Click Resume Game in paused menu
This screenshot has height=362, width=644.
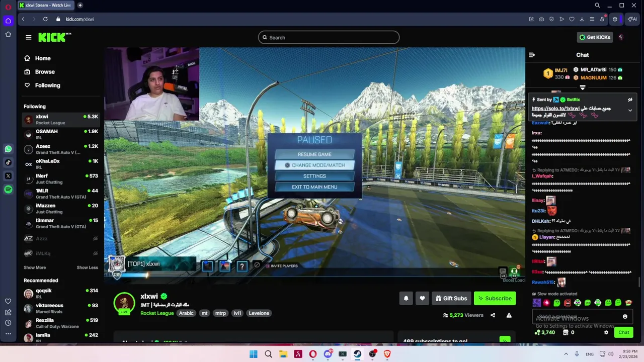pyautogui.click(x=314, y=154)
